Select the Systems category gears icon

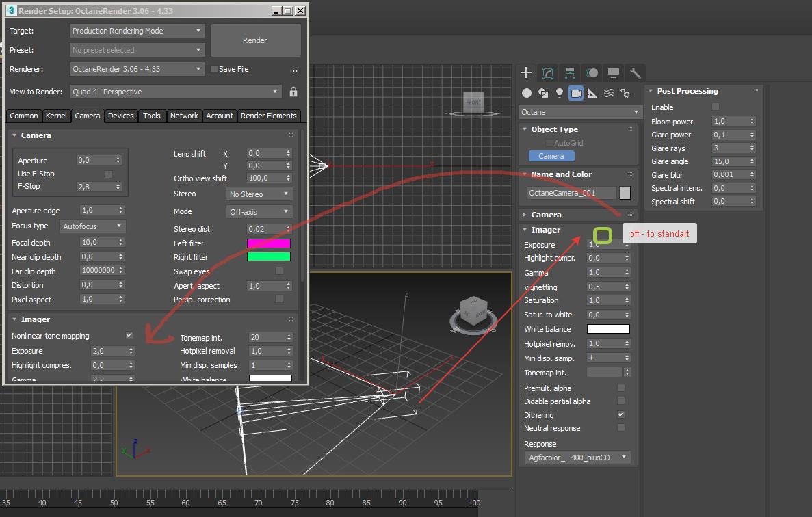625,93
